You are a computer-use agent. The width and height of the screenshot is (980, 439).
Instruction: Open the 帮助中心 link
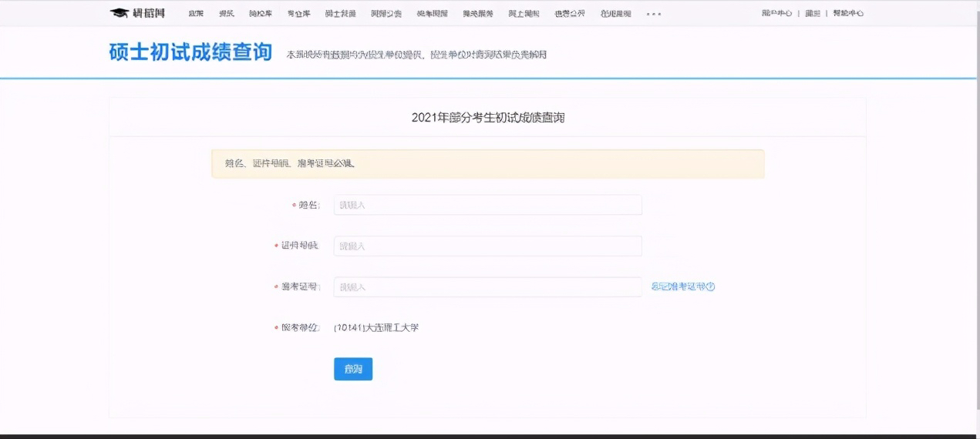pyautogui.click(x=848, y=14)
